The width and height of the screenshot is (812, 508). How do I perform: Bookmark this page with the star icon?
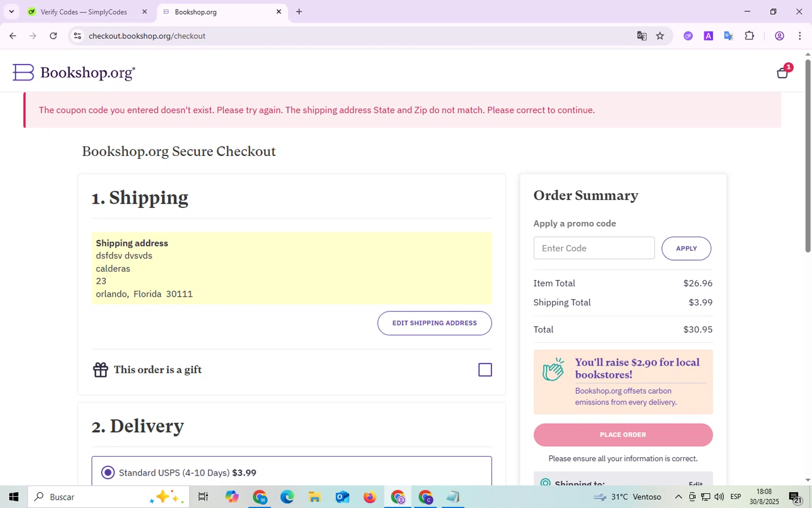(660, 36)
